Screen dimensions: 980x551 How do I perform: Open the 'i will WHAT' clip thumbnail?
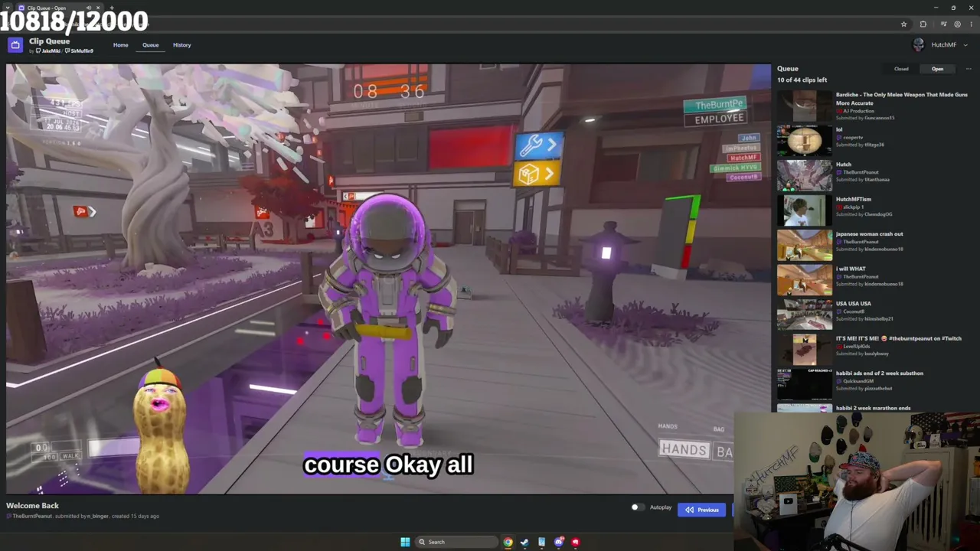[805, 280]
